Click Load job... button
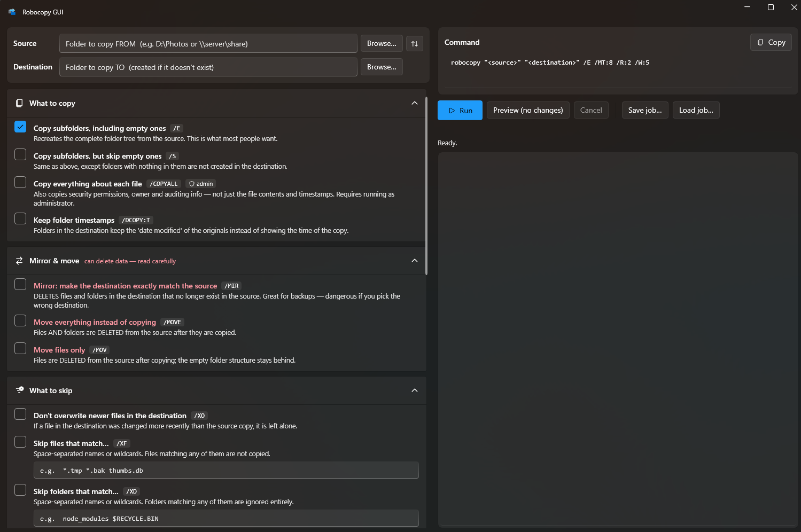The image size is (801, 532). (696, 111)
